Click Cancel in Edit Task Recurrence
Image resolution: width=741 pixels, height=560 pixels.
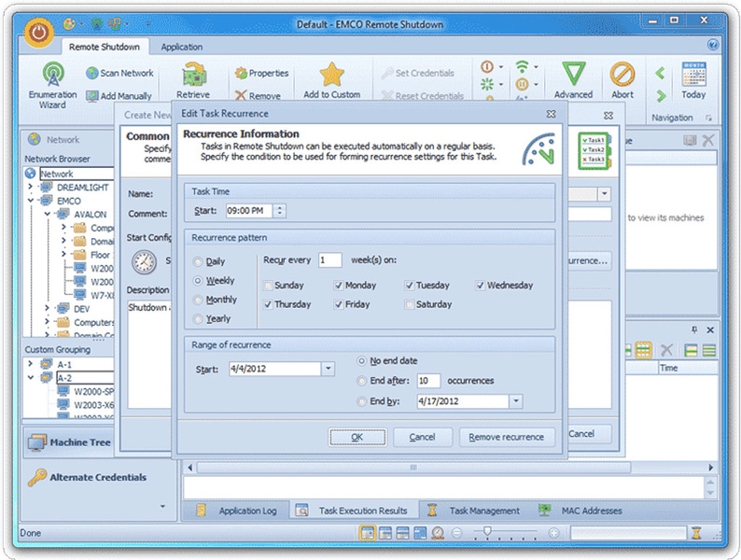(x=422, y=437)
